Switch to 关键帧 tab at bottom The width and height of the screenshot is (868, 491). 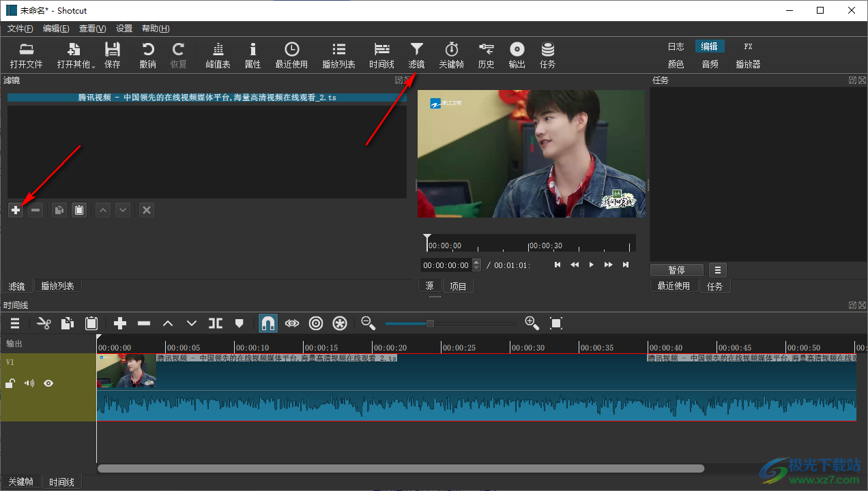pyautogui.click(x=20, y=482)
